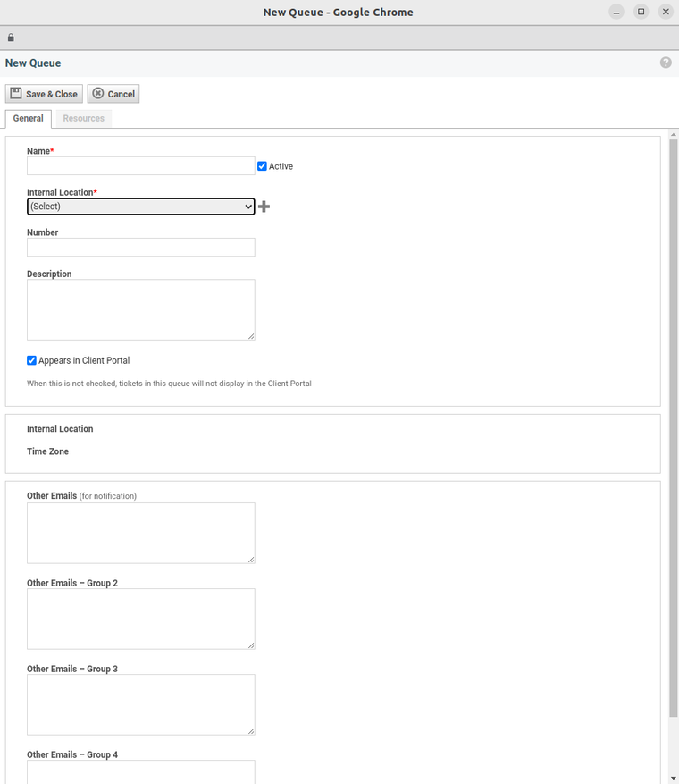
Task: Click into the Number input field
Action: point(141,248)
